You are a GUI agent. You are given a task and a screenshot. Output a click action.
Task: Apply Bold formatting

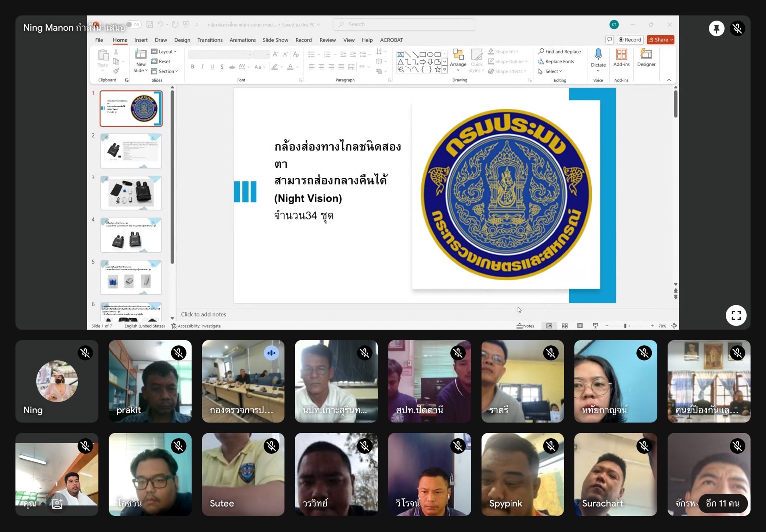[192, 67]
